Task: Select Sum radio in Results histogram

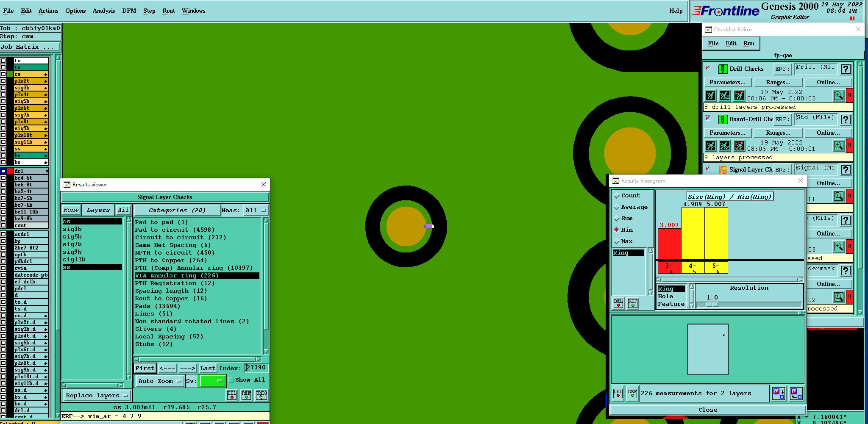Action: pyautogui.click(x=617, y=219)
